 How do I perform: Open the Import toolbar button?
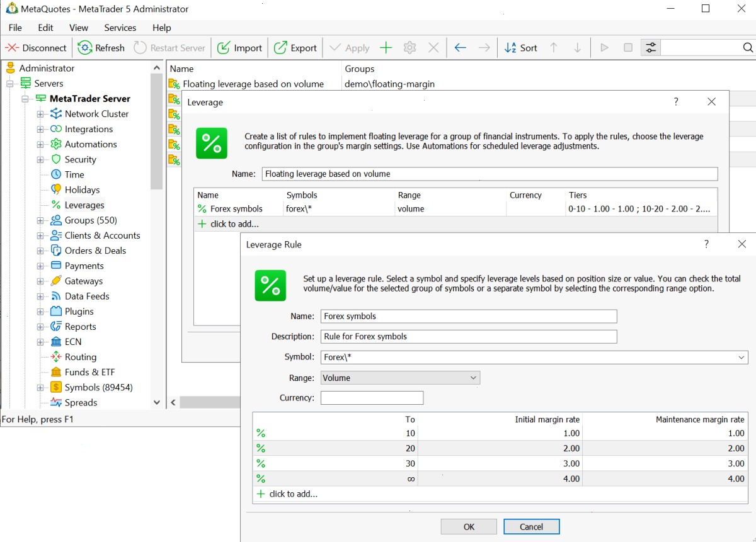click(x=239, y=48)
